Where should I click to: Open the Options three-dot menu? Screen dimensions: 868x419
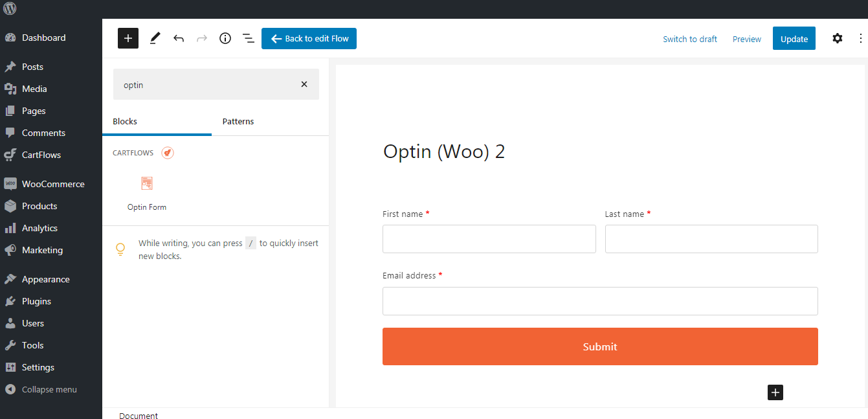click(860, 38)
